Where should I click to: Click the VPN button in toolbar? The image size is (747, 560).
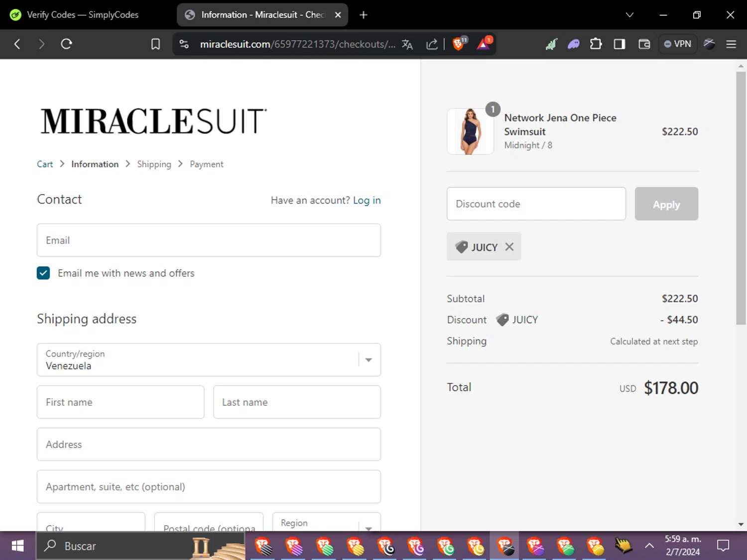(x=677, y=44)
